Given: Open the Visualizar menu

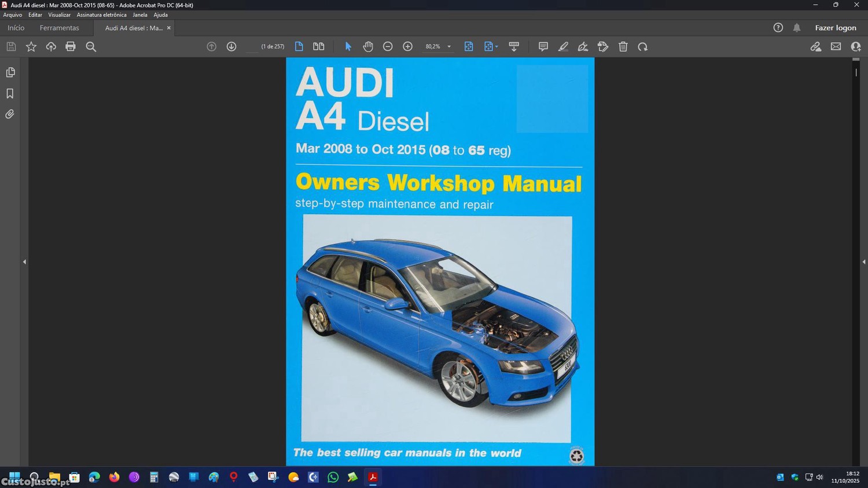Looking at the screenshot, I should point(59,15).
